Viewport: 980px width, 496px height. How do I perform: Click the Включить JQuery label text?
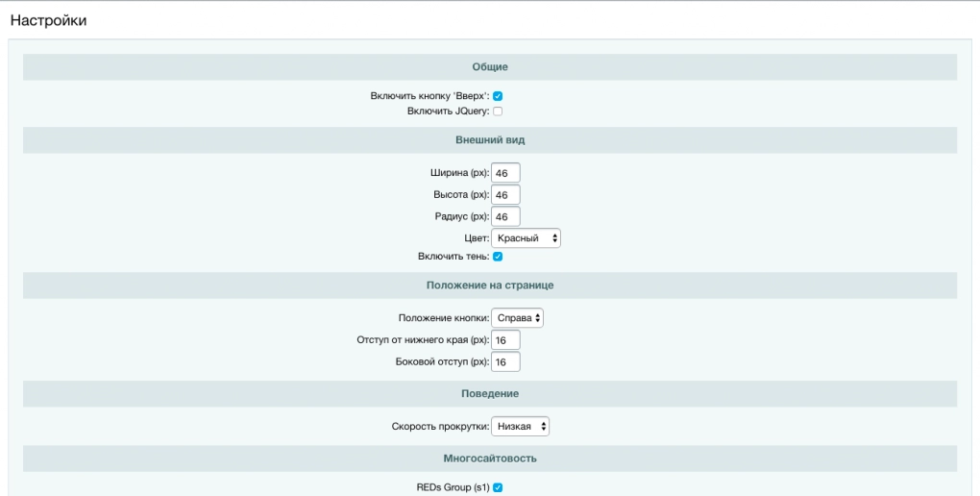[x=448, y=112]
